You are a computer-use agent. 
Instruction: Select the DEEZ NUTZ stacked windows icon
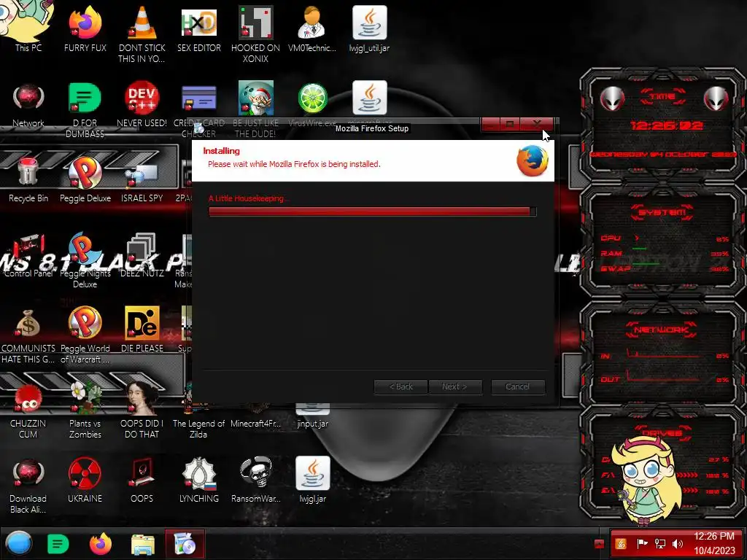pos(142,254)
